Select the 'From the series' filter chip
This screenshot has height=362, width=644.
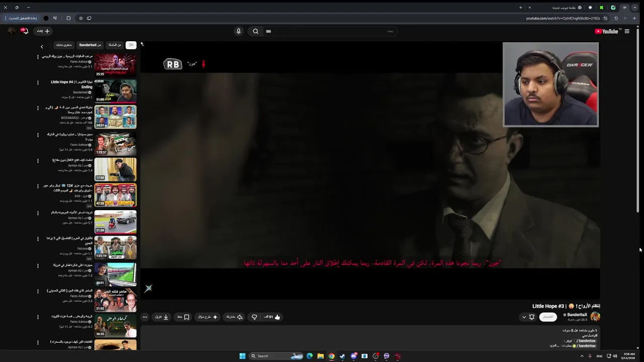coord(115,45)
